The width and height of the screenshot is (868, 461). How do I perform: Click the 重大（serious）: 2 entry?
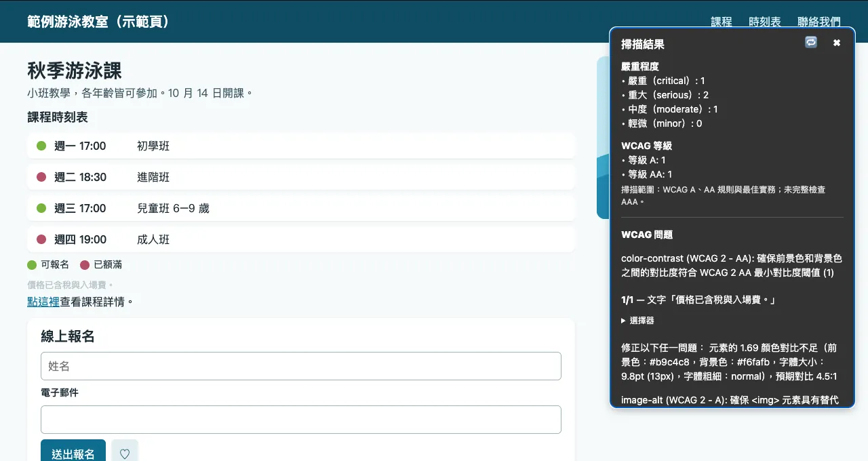(665, 95)
